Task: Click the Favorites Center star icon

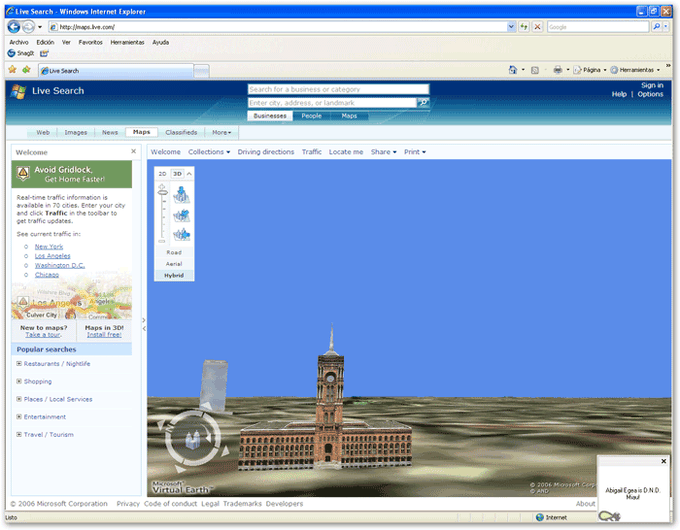Action: pyautogui.click(x=13, y=70)
